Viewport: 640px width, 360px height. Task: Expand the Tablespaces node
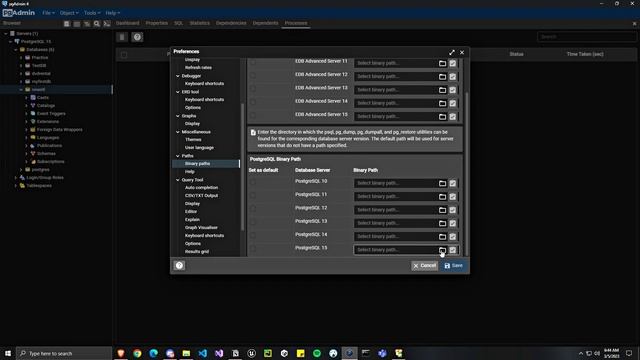pos(16,186)
